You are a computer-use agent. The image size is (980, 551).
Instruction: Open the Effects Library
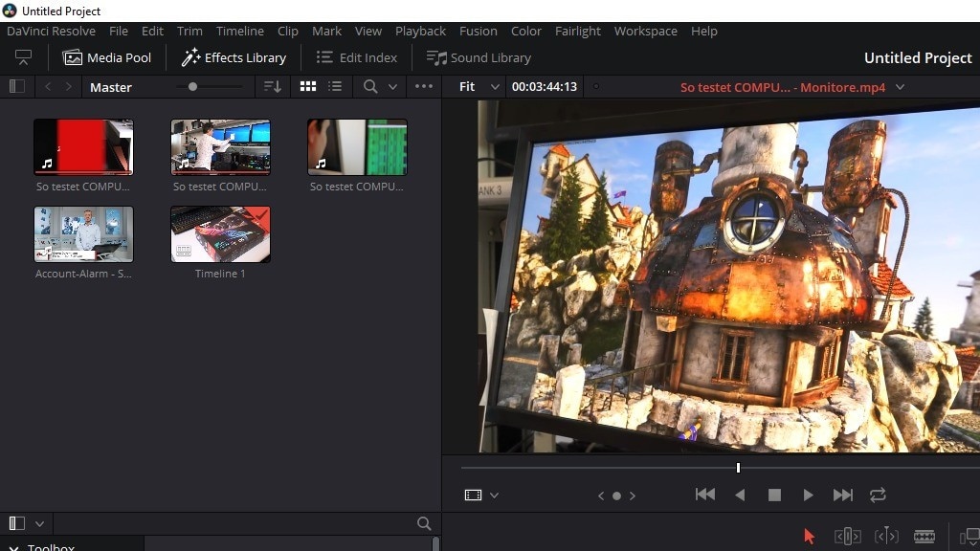pos(234,57)
